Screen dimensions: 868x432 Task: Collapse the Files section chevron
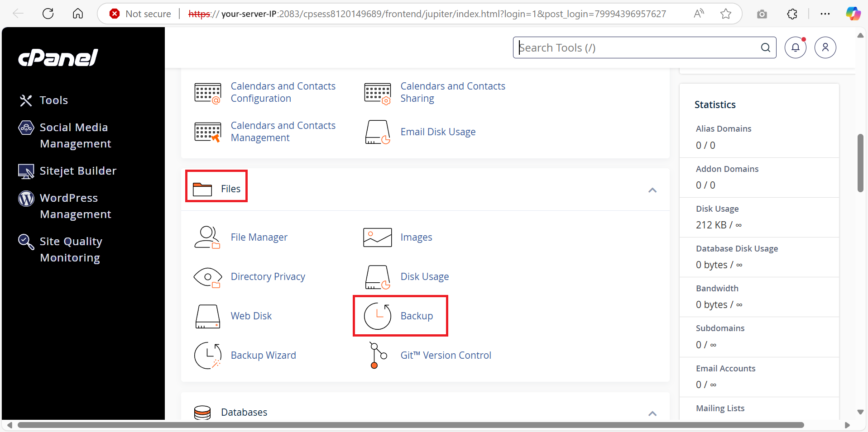[x=652, y=190]
